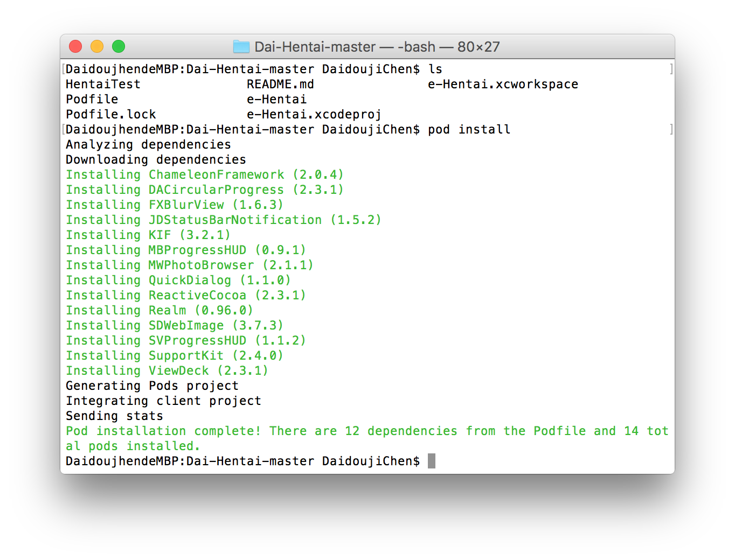Click 'Installing DACircularProgress (2.3.1)' line
735x560 pixels.
pyautogui.click(x=205, y=190)
